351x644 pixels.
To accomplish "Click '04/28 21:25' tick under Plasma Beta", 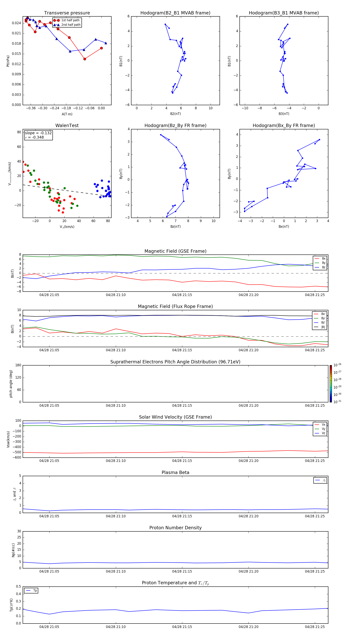I will 315,516.
